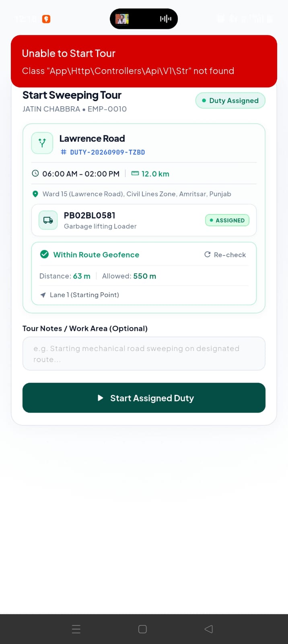
Task: Re-check geofence location
Action: pos(225,255)
